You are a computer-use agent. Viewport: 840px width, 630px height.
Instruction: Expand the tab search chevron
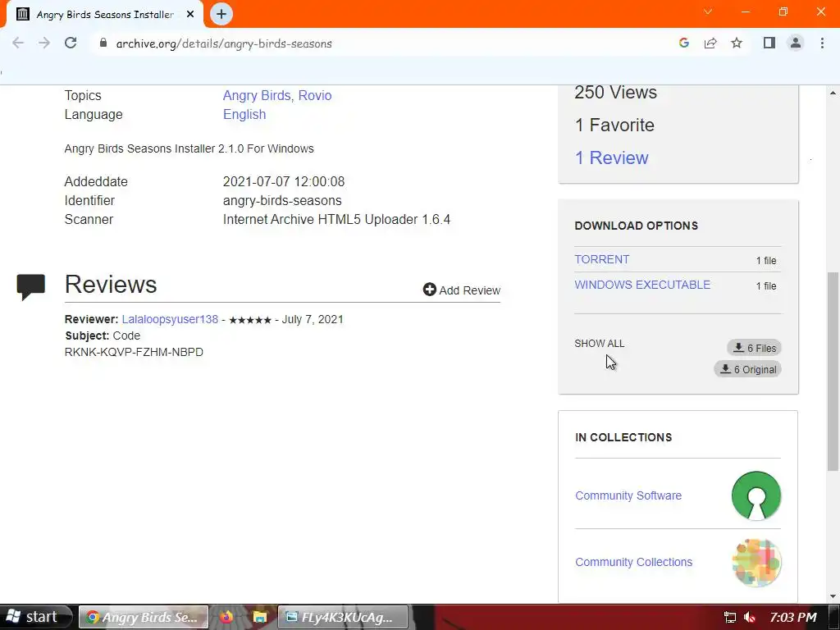point(708,11)
